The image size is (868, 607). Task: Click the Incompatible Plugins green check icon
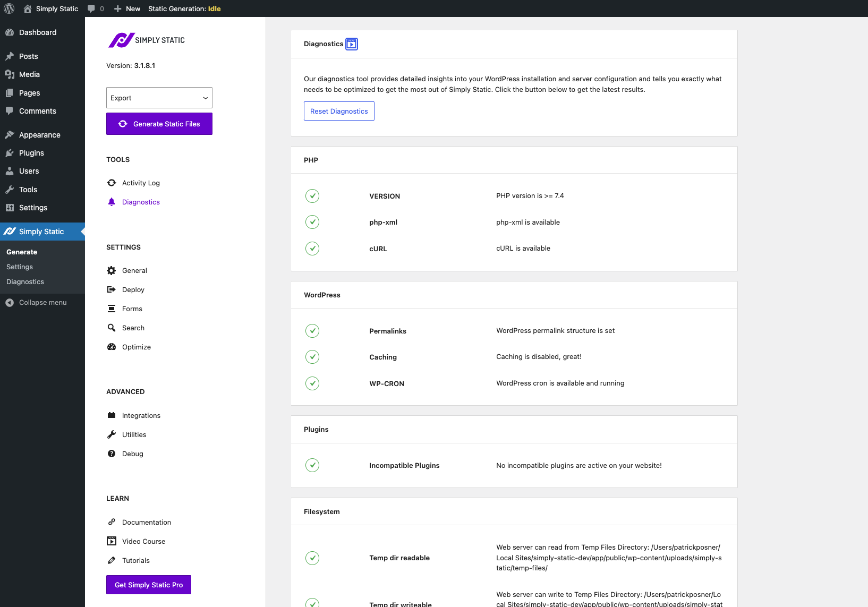[x=312, y=465]
